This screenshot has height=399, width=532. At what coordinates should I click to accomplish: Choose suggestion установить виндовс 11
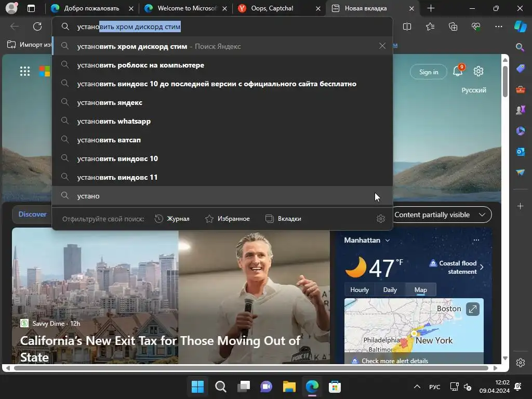click(222, 177)
